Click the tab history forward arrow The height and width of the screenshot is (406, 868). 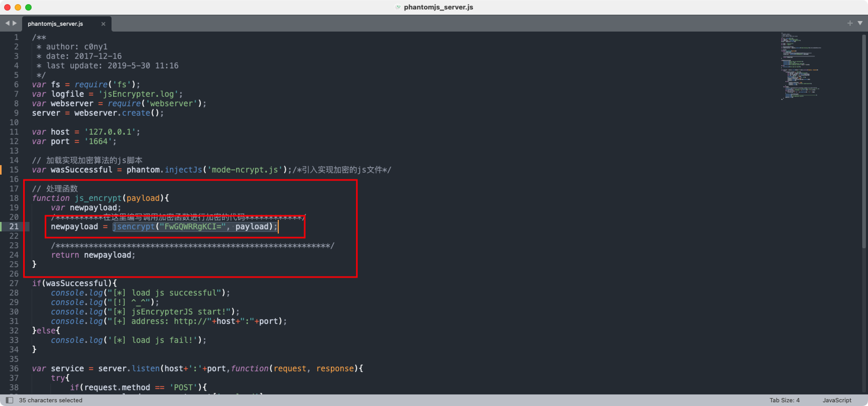click(14, 23)
